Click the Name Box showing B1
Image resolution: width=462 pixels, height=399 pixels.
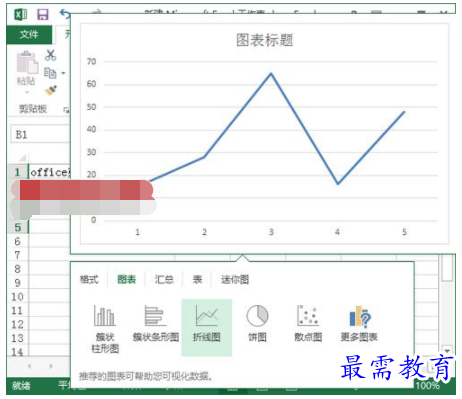tap(40, 134)
